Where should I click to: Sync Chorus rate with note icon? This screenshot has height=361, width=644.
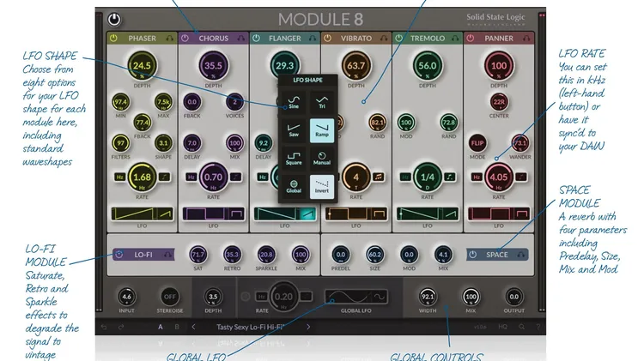click(x=235, y=177)
